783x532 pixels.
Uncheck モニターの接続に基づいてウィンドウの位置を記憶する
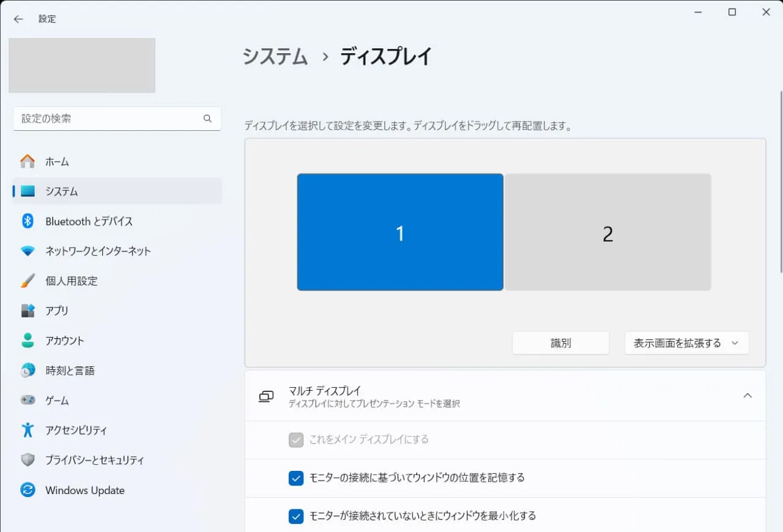click(x=296, y=478)
